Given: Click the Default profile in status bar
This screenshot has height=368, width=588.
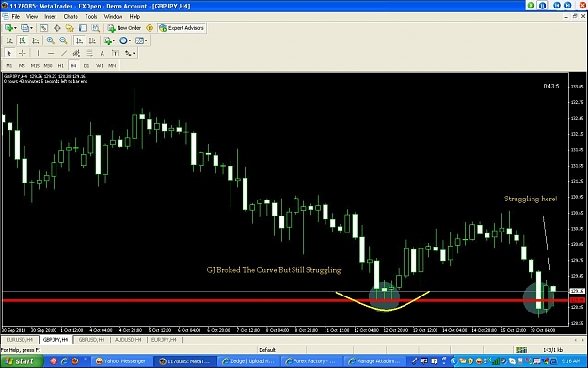Looking at the screenshot, I should tap(267, 350).
